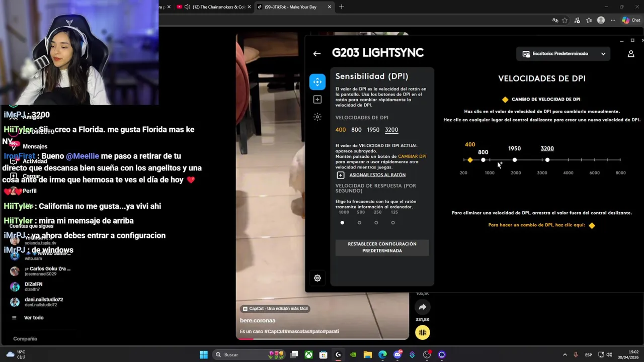Open G HUB device settings gear
644x362 pixels.
pyautogui.click(x=317, y=278)
